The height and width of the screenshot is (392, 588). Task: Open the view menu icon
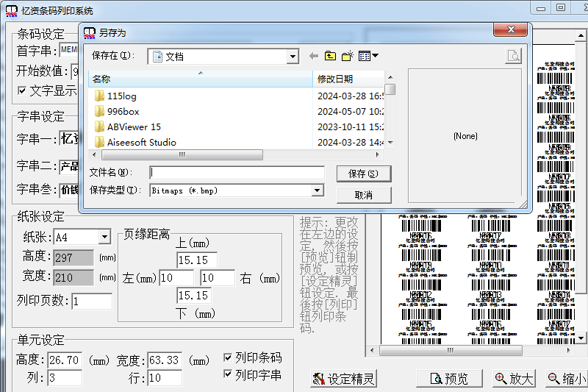click(368, 56)
